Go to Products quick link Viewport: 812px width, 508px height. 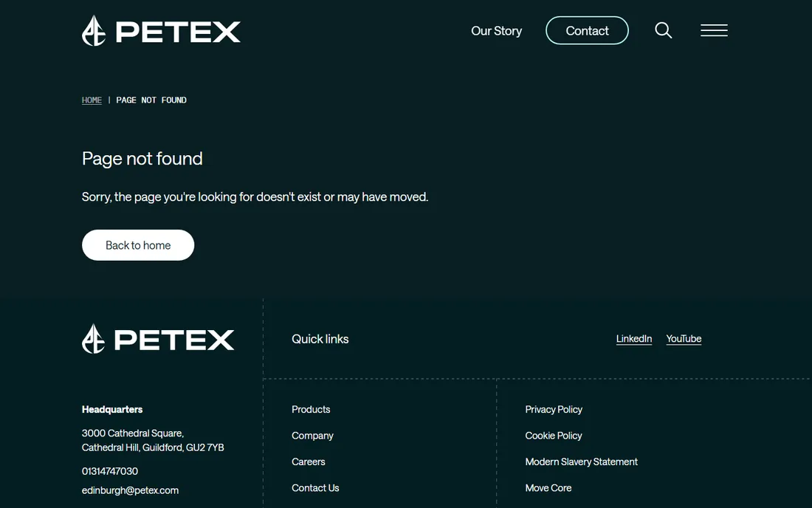311,409
